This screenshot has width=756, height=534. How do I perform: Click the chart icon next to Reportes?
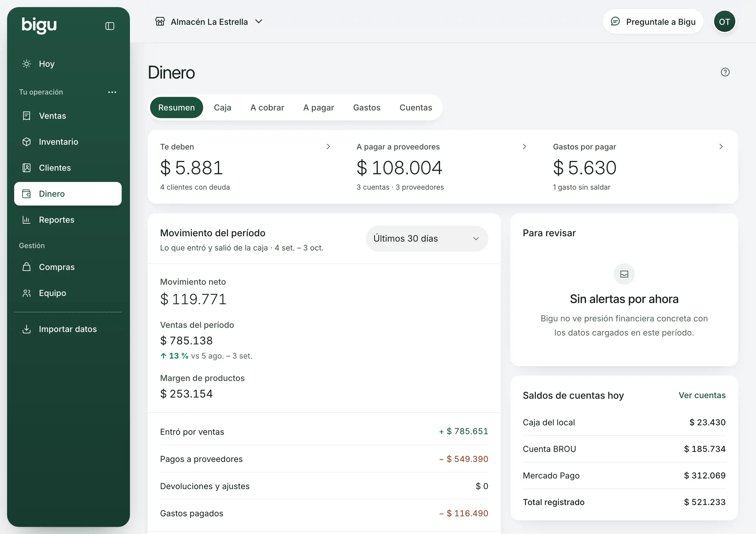tap(27, 220)
